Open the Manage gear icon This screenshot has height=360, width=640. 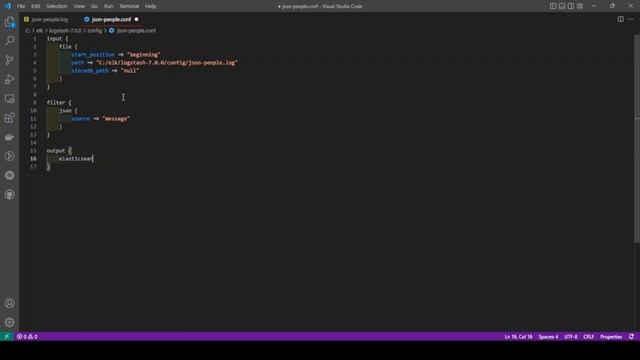[9, 322]
